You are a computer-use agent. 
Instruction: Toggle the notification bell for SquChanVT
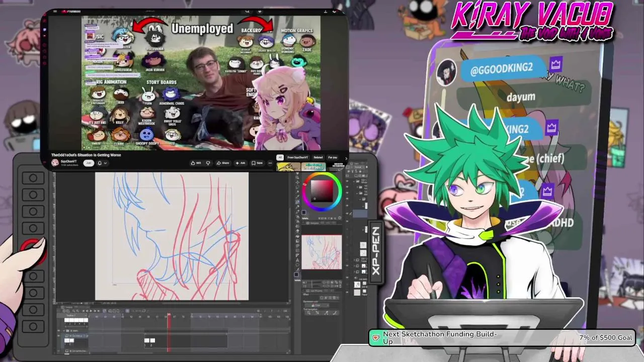(100, 163)
